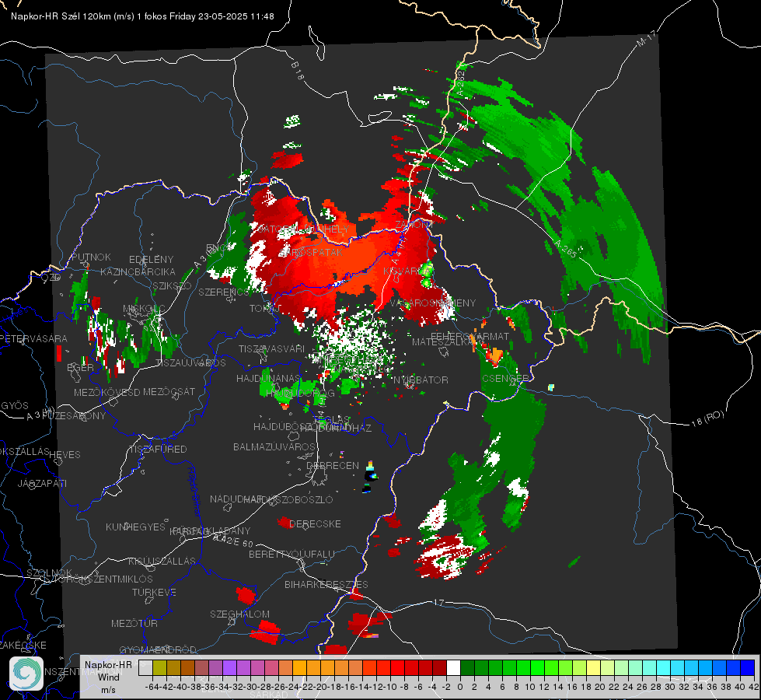The height and width of the screenshot is (700, 761).
Task: Select the bright yellow legend swatch
Action: 594,668
